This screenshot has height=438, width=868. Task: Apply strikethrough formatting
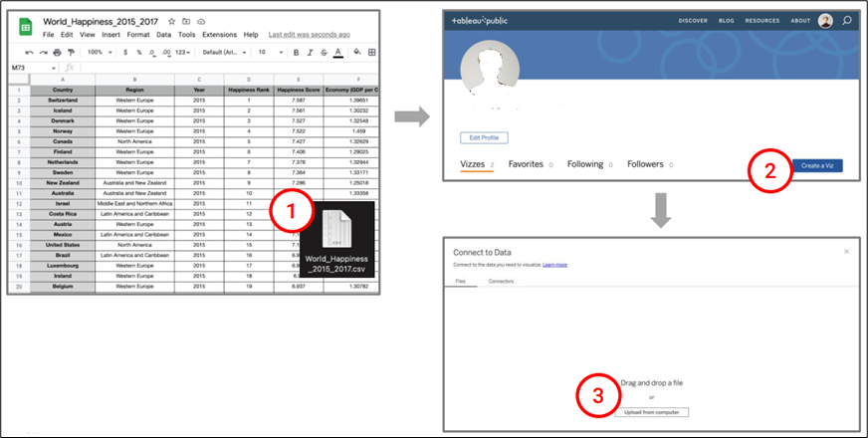click(x=324, y=52)
